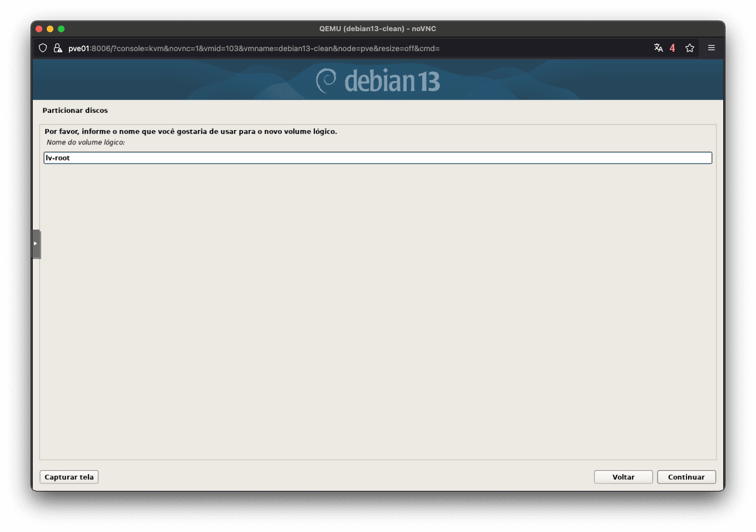The width and height of the screenshot is (756, 532).
Task: Click the Capturar tela button
Action: point(69,477)
